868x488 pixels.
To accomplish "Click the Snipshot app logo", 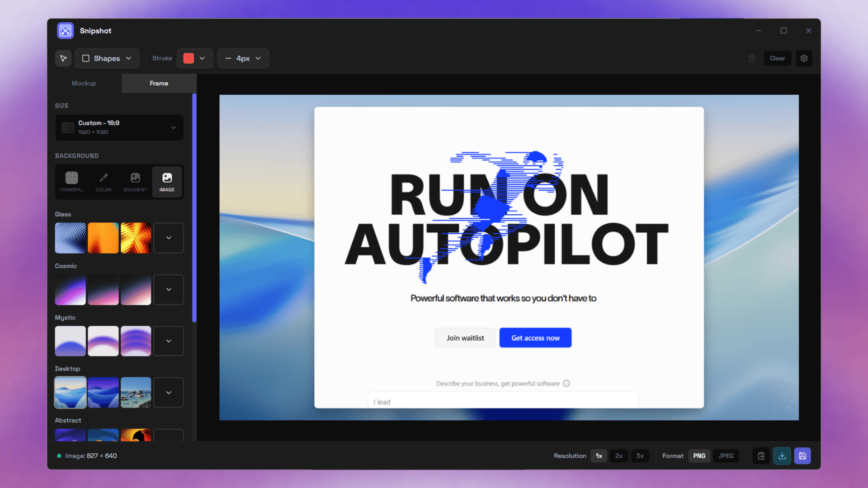I will [66, 31].
